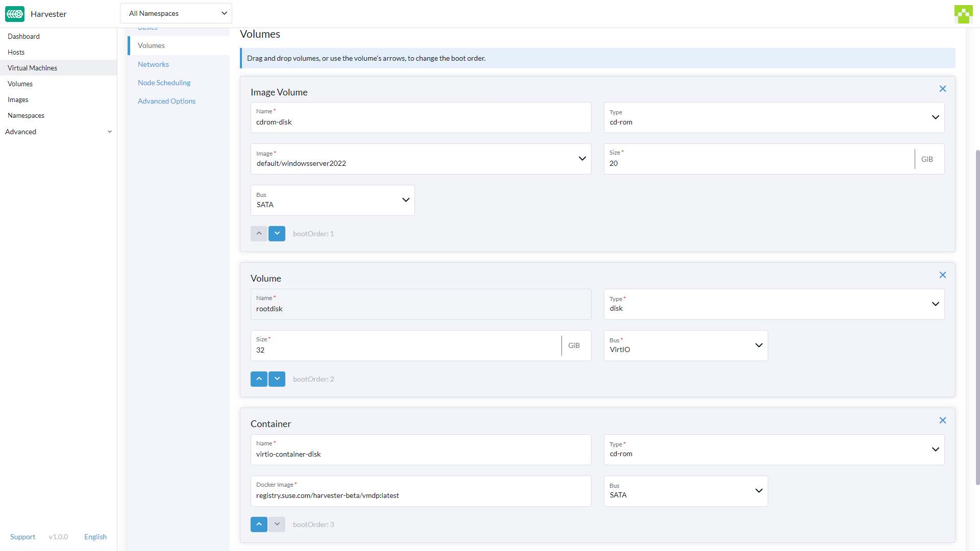Move virtio-container-disk up in boot order

point(259,524)
